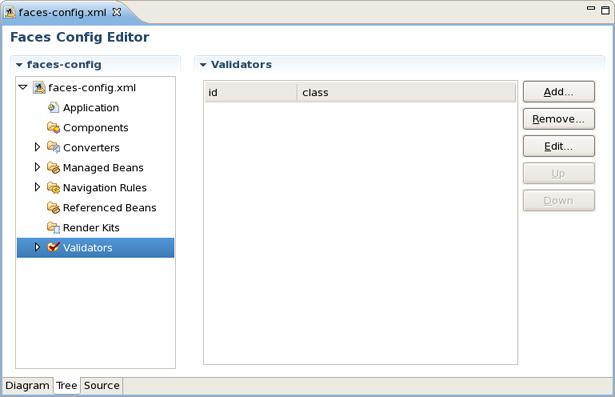Image resolution: width=615 pixels, height=397 pixels.
Task: Select the Validators tree row
Action: click(x=95, y=248)
